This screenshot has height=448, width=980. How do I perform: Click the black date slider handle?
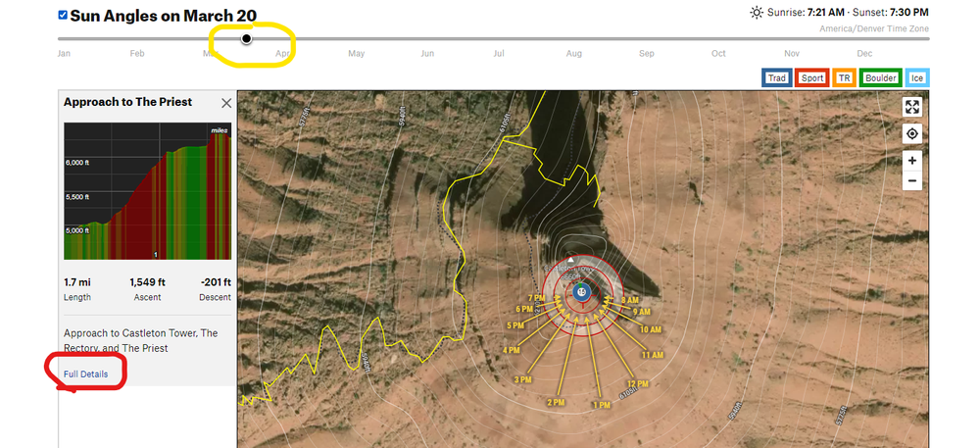tap(247, 39)
